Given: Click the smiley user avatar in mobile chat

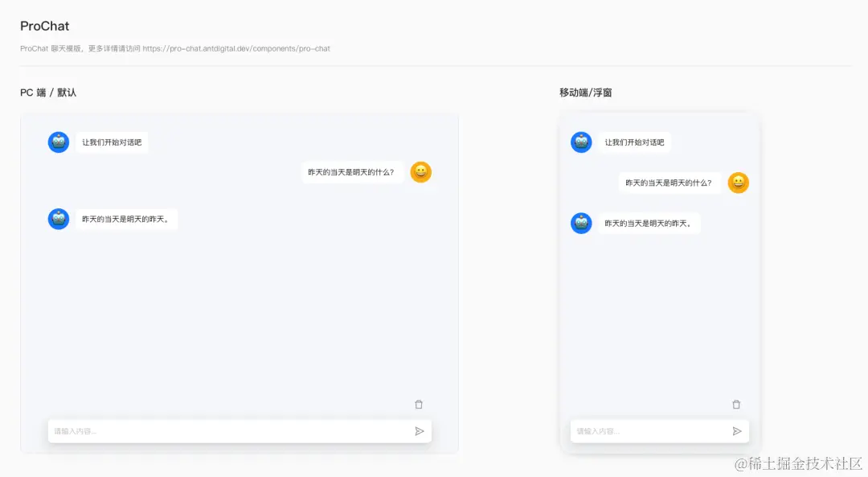Looking at the screenshot, I should (738, 183).
